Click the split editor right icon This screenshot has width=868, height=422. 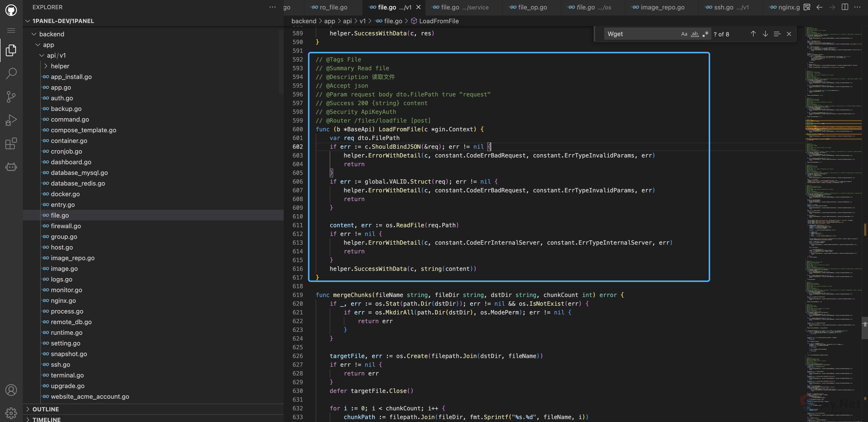tap(845, 7)
